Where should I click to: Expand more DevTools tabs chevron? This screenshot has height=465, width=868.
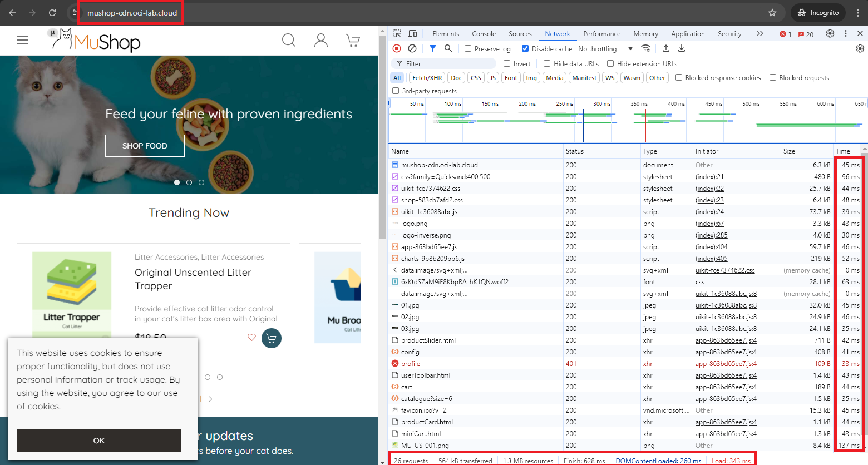(x=760, y=34)
